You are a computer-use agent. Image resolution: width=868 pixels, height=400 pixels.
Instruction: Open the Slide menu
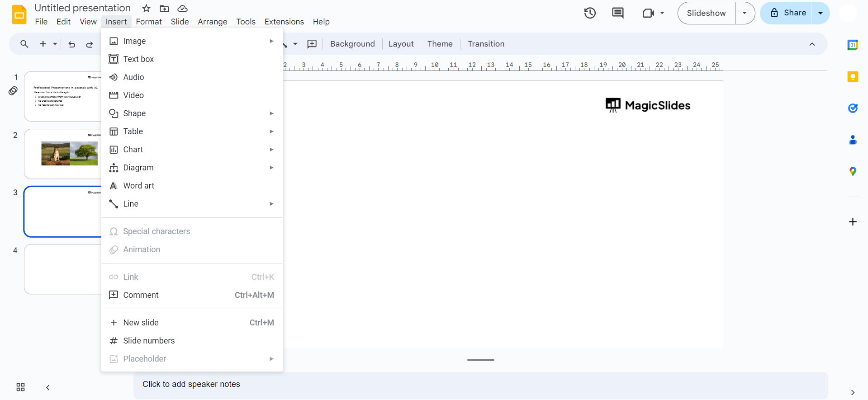coord(180,22)
